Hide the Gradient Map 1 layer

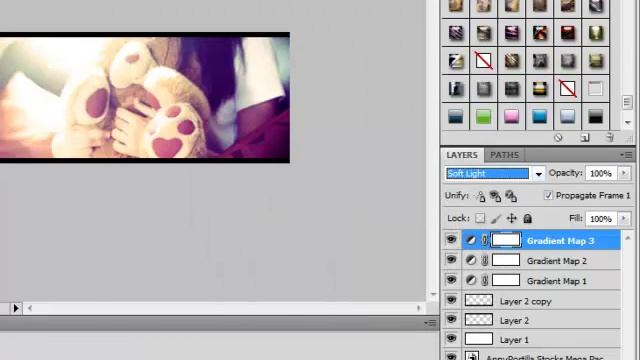(451, 280)
